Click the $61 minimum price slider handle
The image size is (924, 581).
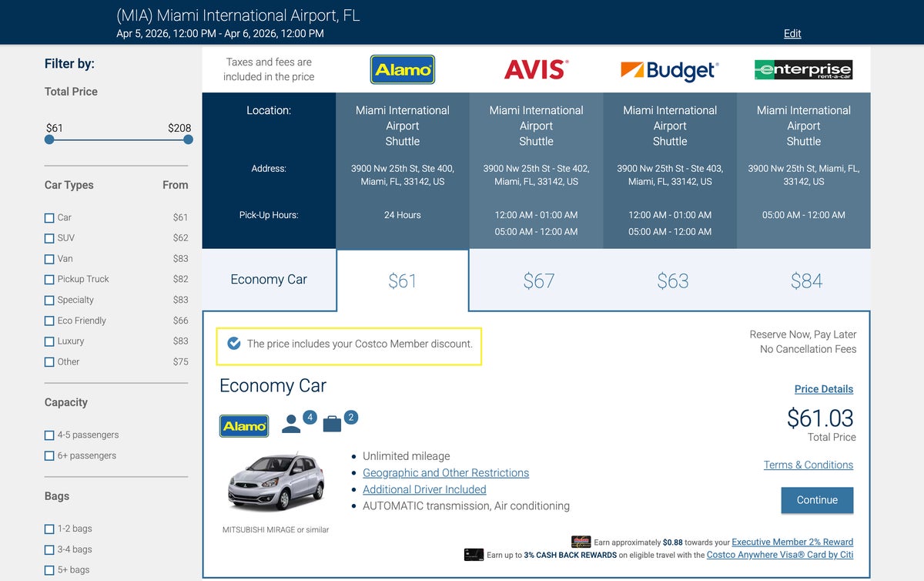pos(49,139)
